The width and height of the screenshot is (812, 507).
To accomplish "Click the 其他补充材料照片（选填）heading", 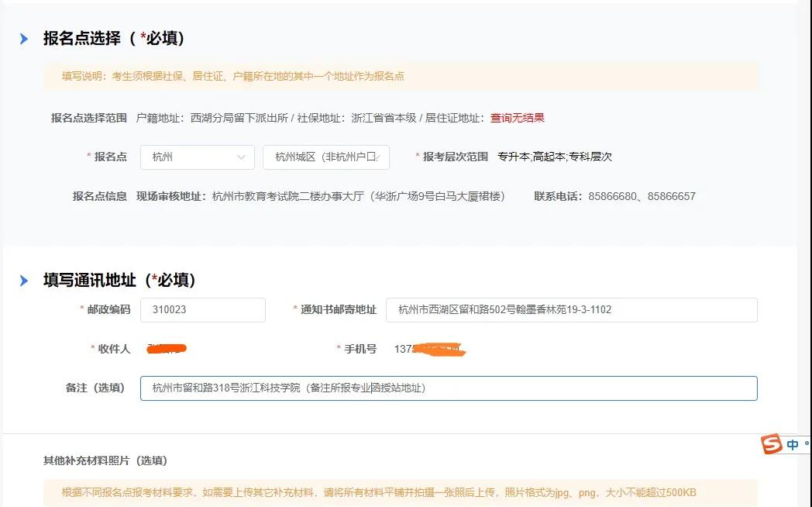I will (105, 460).
